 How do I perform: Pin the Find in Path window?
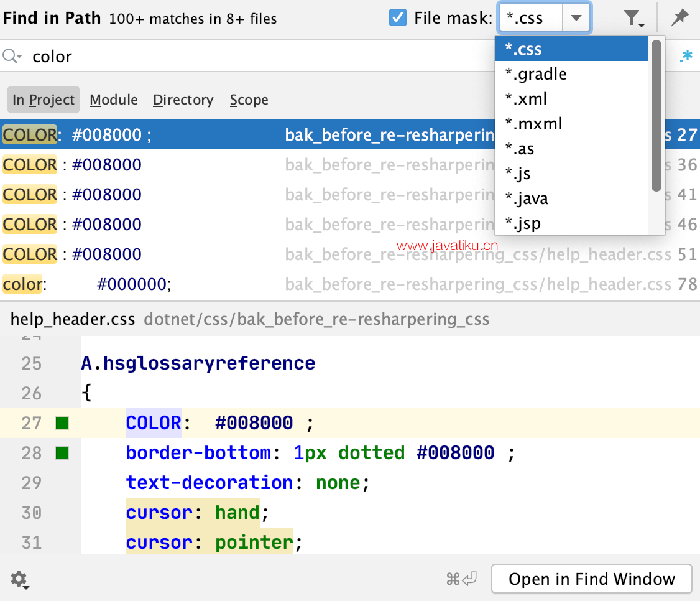pyautogui.click(x=679, y=17)
